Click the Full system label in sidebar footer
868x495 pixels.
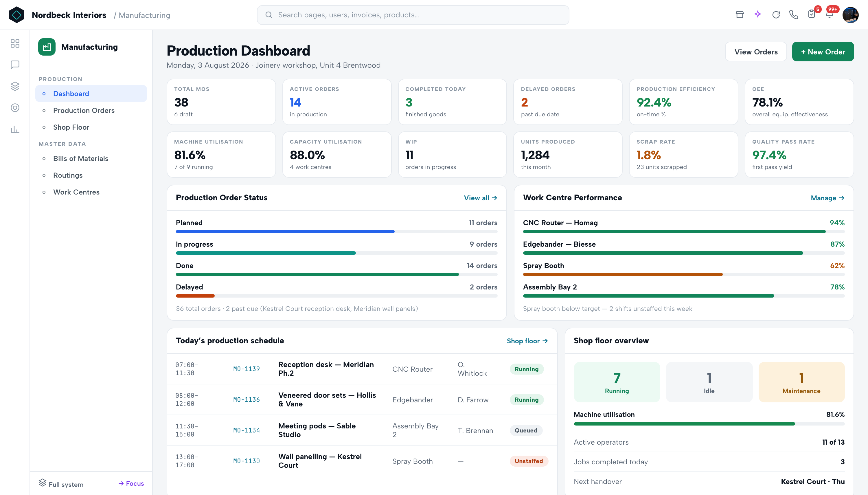[x=66, y=485]
